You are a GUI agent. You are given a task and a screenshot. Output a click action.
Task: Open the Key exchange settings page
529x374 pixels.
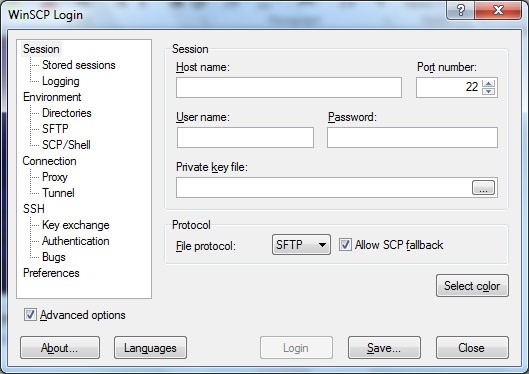pyautogui.click(x=76, y=225)
